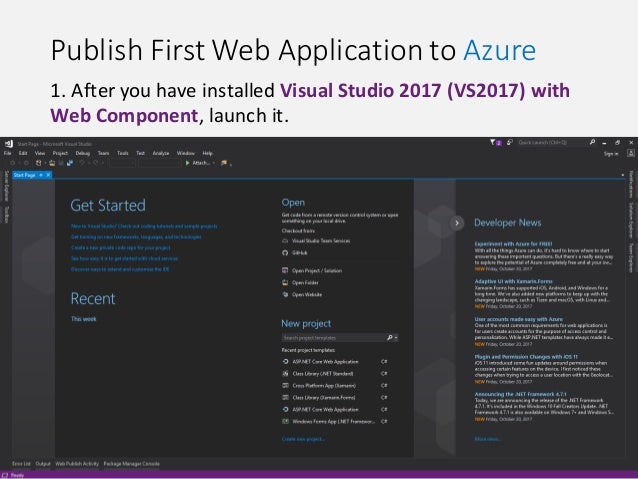Viewport: 638px width, 479px height.
Task: Click the Open Project / Solution icon
Action: pos(285,271)
